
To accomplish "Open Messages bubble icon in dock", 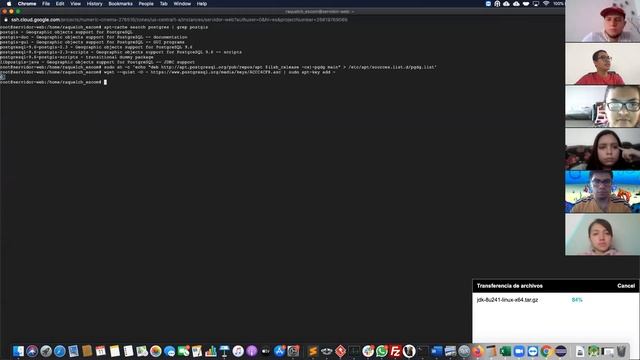I will click(169, 351).
